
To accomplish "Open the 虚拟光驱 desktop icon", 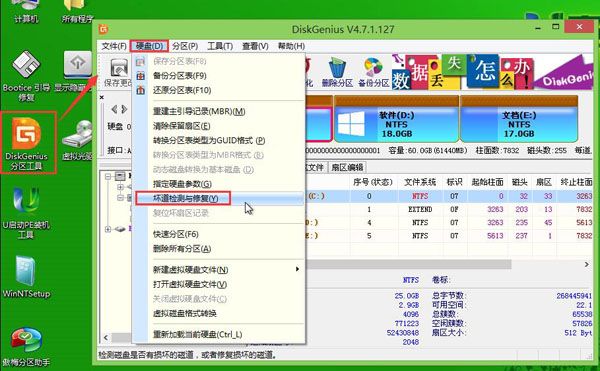I will [78, 140].
